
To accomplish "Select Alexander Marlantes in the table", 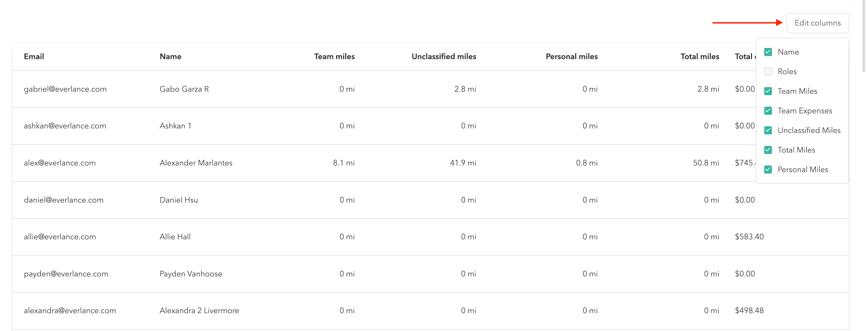I will point(196,163).
